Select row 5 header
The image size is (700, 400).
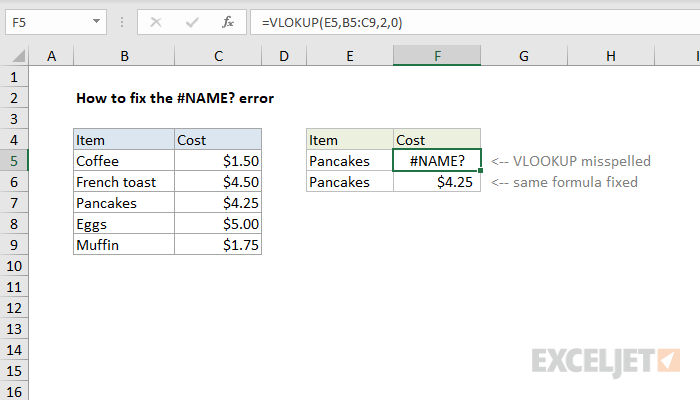tap(14, 161)
